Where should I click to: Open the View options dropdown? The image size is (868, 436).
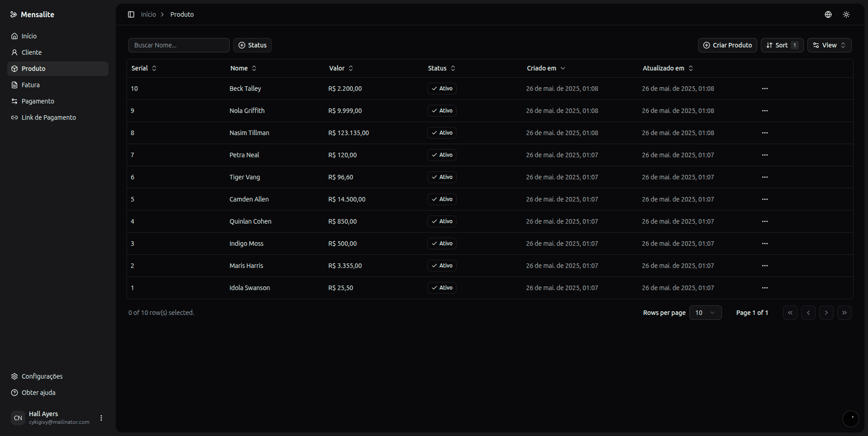830,45
